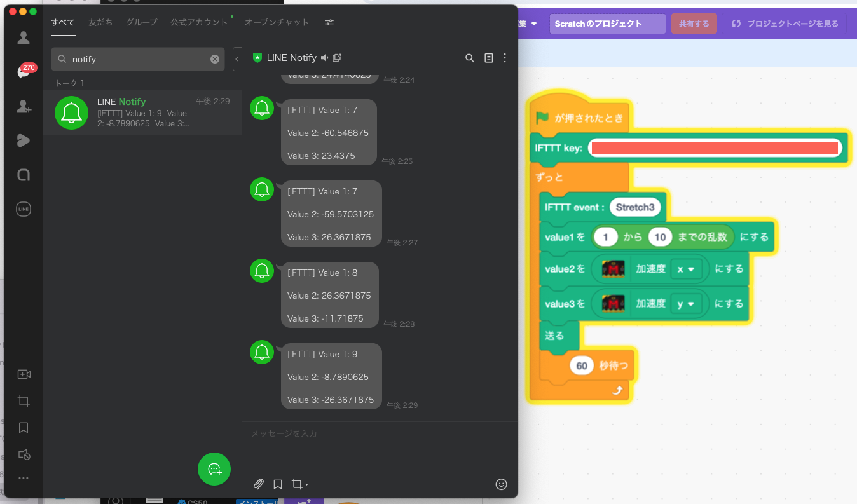Viewport: 857px width, 504px height.
Task: Open the chat list filter settings icon
Action: [x=329, y=22]
